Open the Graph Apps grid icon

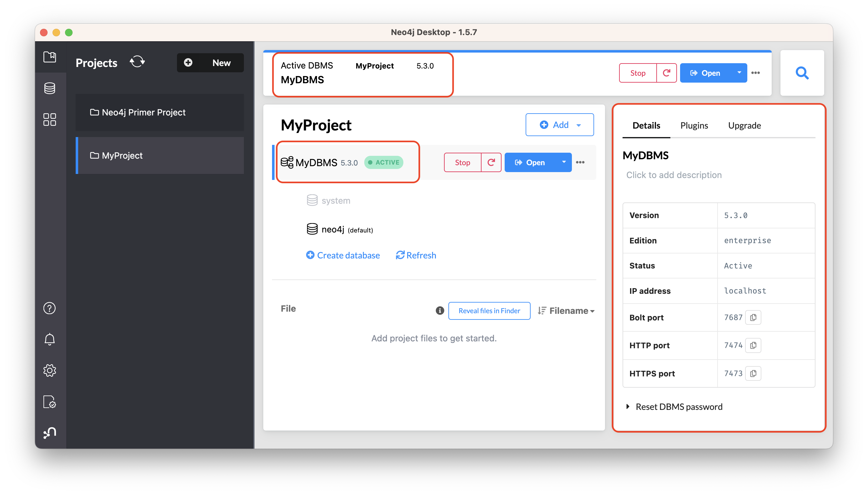50,120
